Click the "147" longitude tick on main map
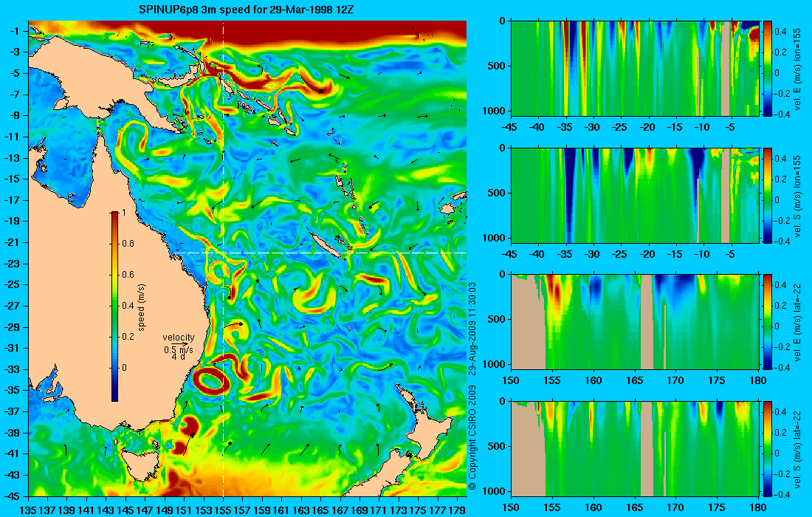 (145, 510)
